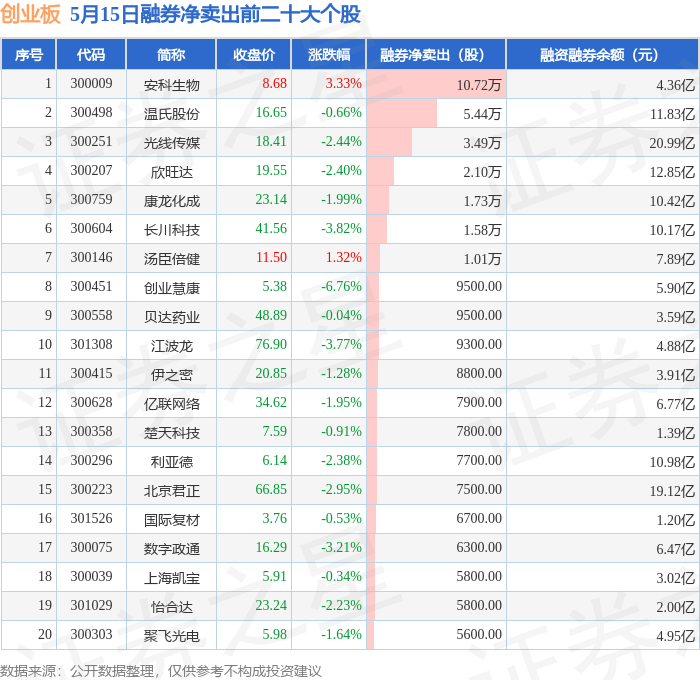Click margin balance 11.83亿

tap(672, 114)
